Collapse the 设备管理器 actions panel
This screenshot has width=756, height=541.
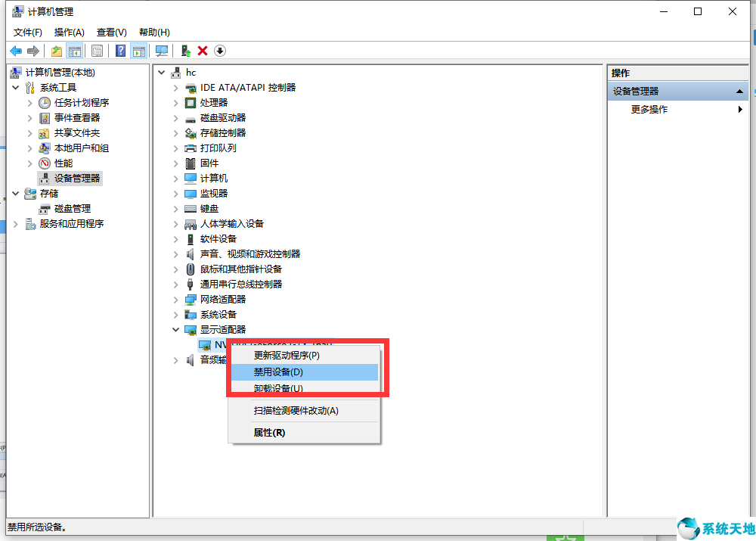coord(739,91)
